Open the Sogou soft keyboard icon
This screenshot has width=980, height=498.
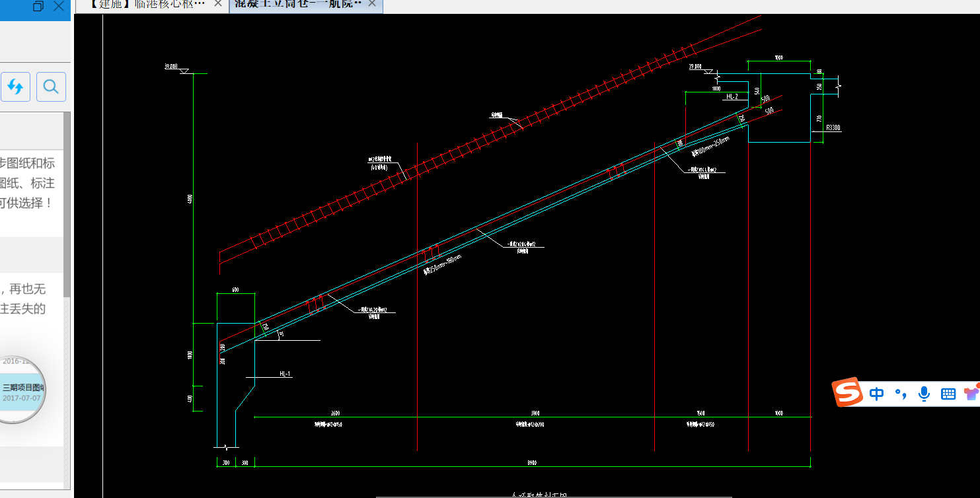coord(948,394)
